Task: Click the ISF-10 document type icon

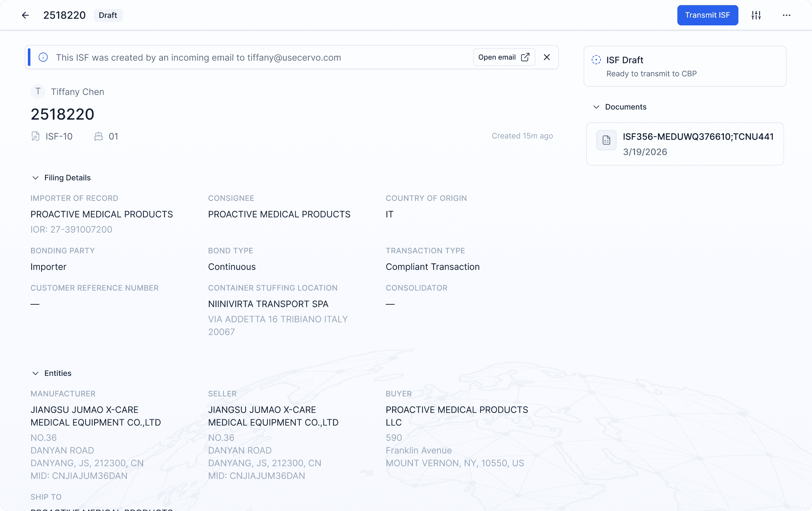Action: 35,136
